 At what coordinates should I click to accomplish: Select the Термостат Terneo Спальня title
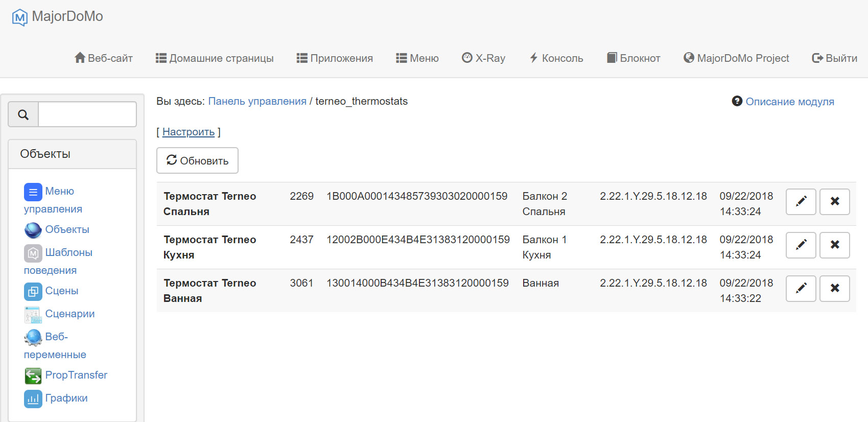(210, 204)
